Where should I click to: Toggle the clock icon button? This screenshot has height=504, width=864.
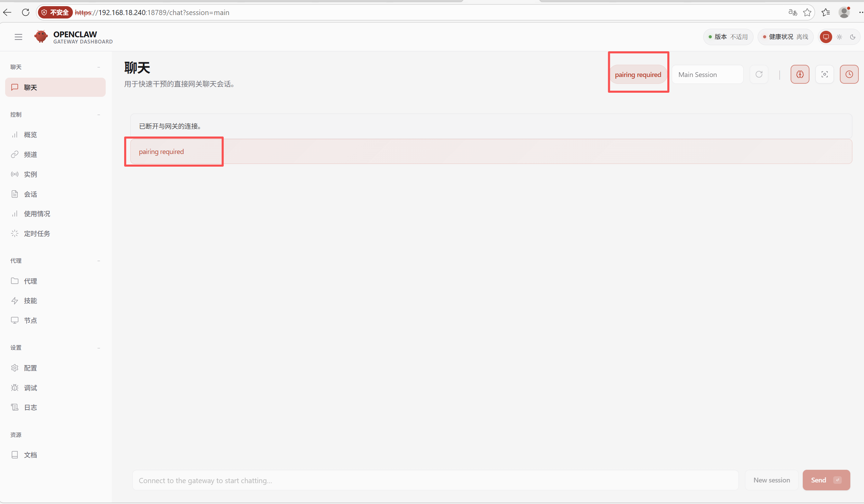tap(849, 74)
